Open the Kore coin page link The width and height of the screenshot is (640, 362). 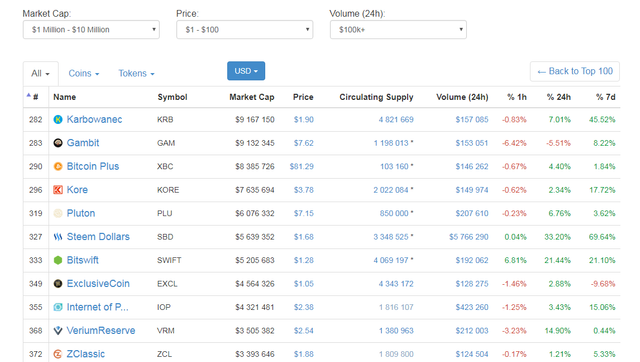(77, 190)
